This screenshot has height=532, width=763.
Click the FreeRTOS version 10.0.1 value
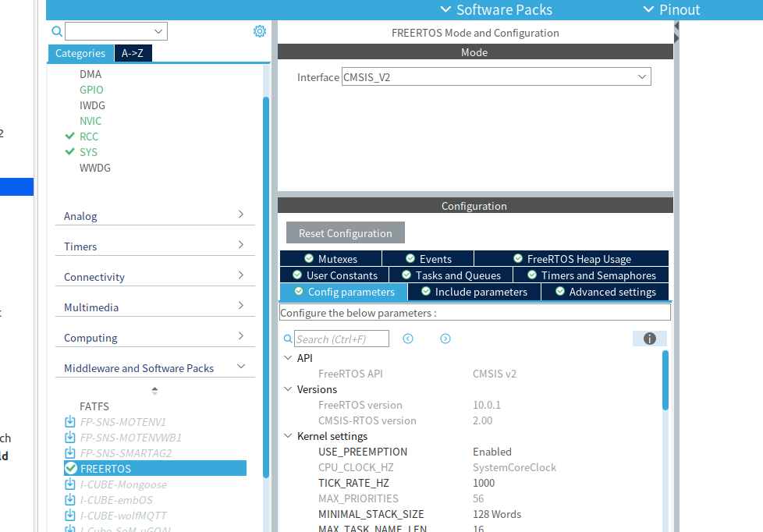point(487,405)
